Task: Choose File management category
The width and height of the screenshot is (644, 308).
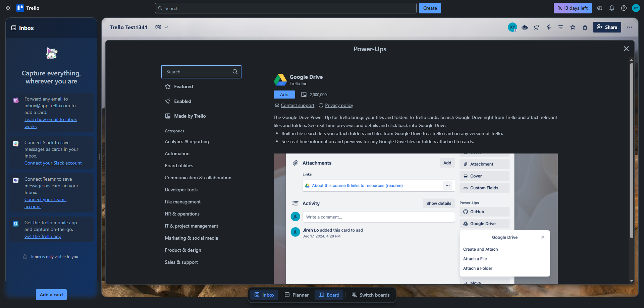Action: [x=183, y=202]
